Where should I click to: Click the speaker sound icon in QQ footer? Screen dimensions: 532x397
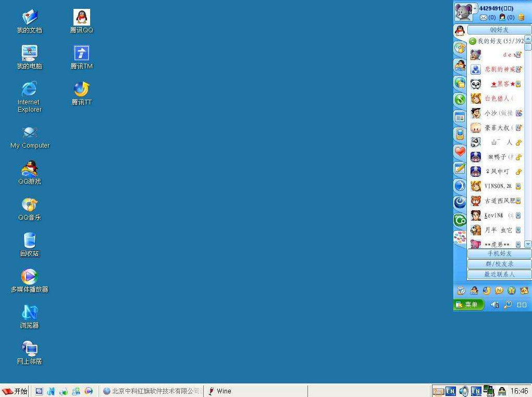tap(494, 305)
